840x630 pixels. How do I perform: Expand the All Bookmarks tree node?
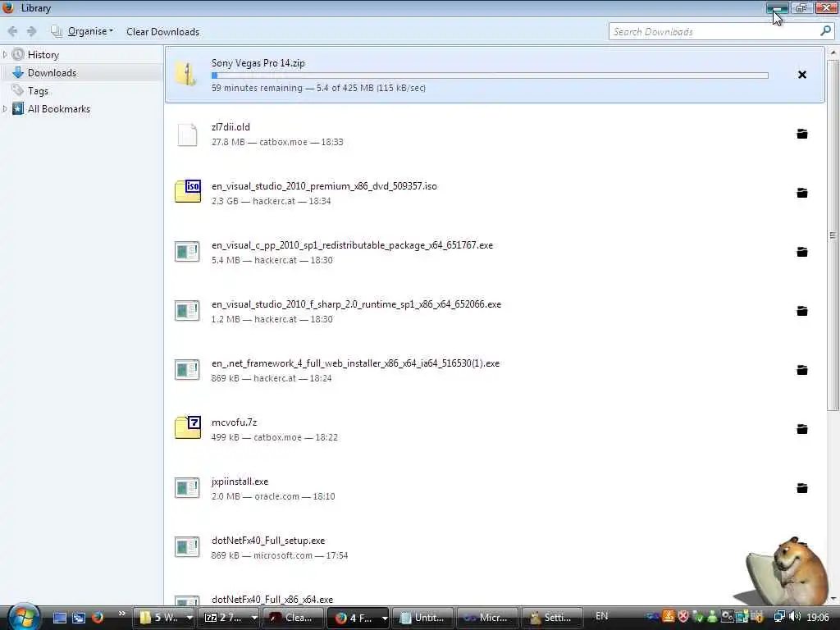coord(5,109)
